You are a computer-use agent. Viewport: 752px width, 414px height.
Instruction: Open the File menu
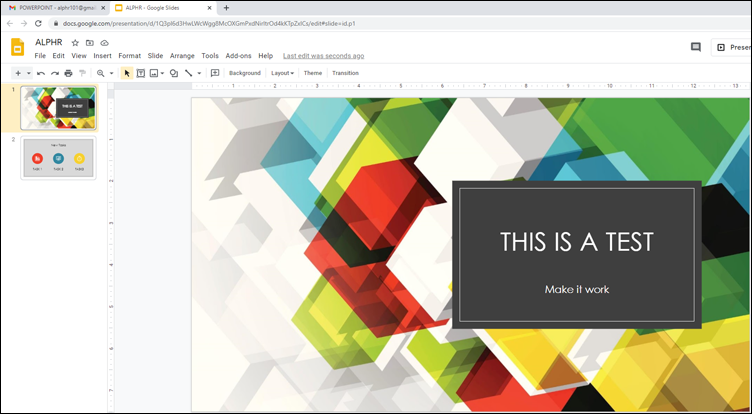click(40, 56)
